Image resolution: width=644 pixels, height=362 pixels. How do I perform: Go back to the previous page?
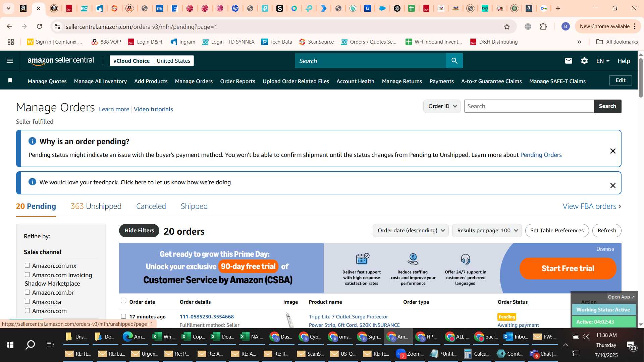point(9,26)
